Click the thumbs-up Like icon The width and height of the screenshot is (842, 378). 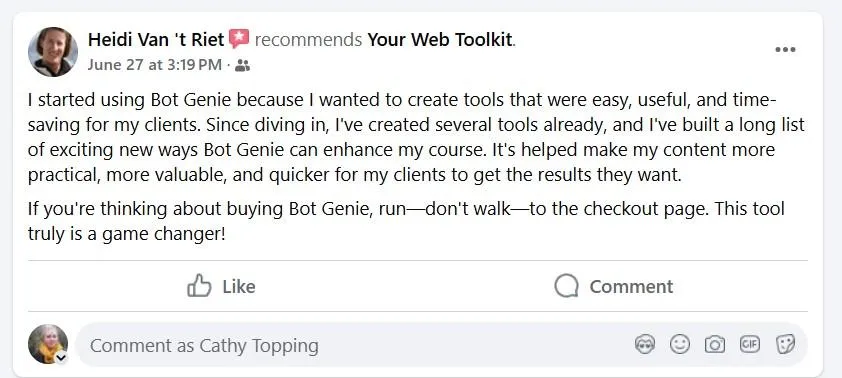(x=199, y=286)
